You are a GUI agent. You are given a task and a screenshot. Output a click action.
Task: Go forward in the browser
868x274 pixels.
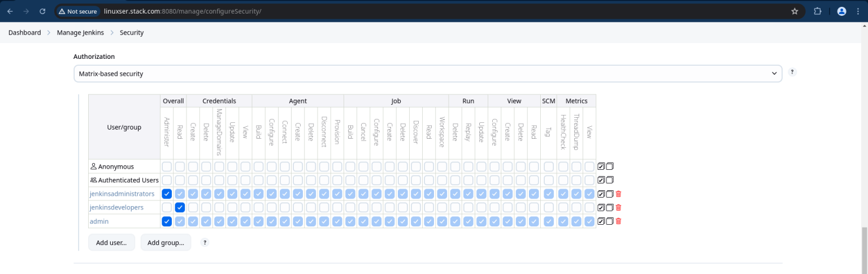pyautogui.click(x=26, y=11)
